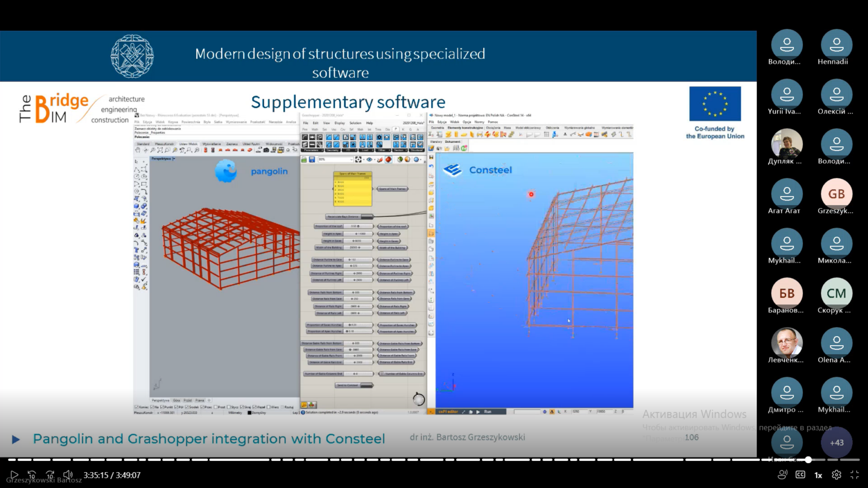Switch to the Dokument tab in Consteel
Image resolution: width=868 pixels, height=488 pixels.
tap(453, 142)
